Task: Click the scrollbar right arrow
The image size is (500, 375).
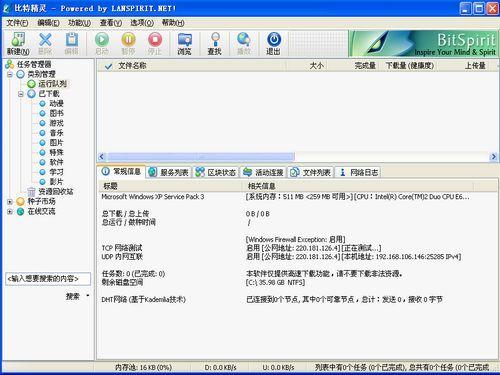Action: (x=494, y=156)
